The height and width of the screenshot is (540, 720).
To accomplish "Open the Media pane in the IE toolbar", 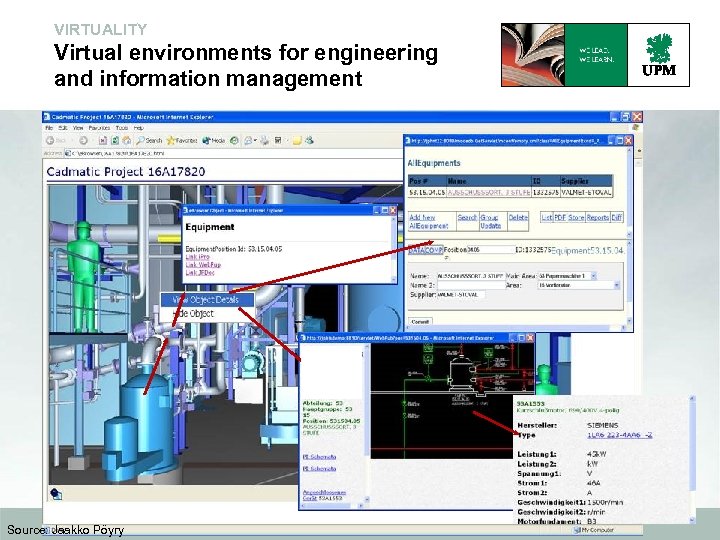I will coord(214,141).
